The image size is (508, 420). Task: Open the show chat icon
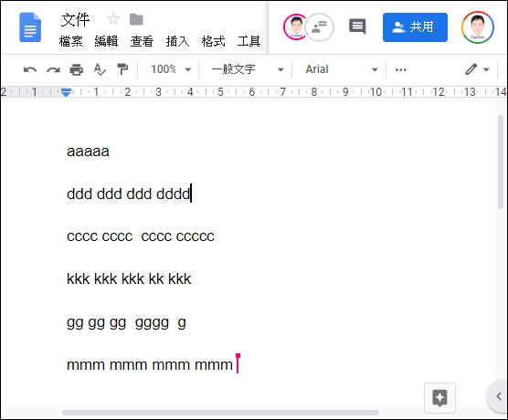tap(319, 27)
